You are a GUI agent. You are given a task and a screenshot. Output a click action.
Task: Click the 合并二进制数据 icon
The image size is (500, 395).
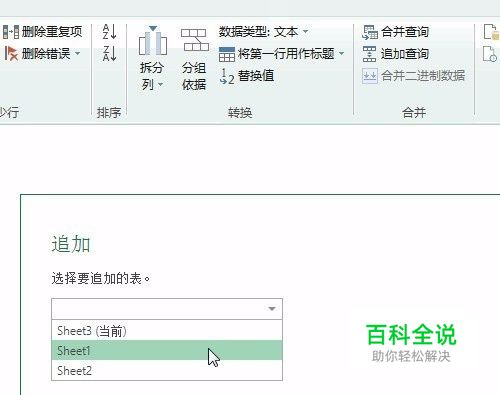pos(370,76)
